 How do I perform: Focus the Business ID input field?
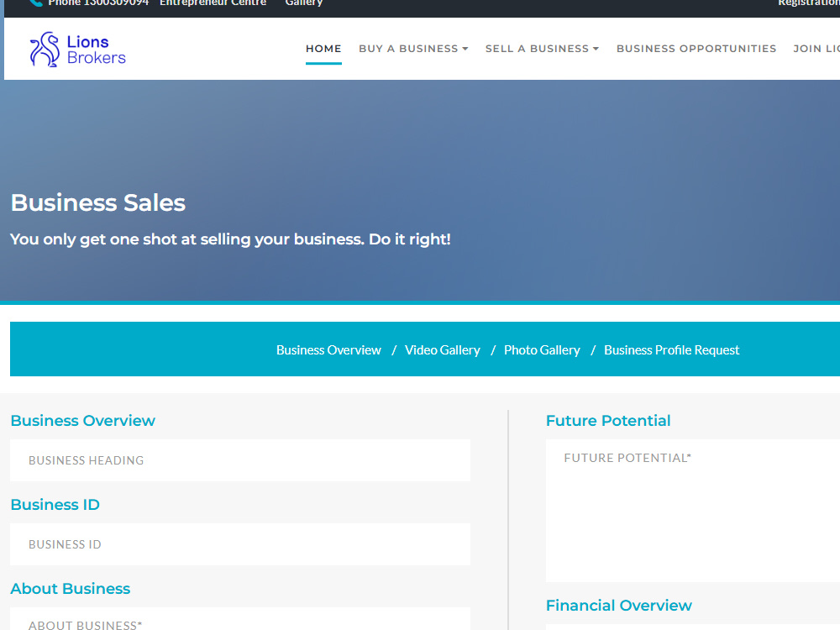[240, 544]
